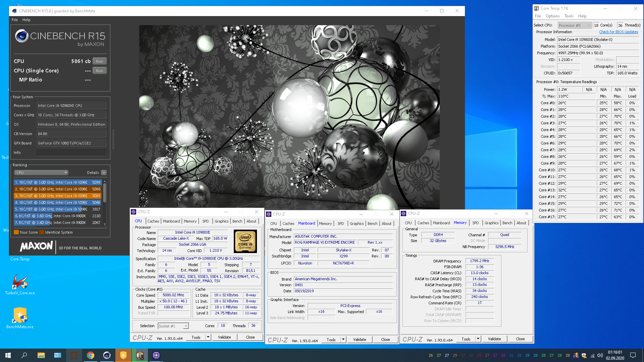Run the CPU Single Core benchmark
This screenshot has width=644, height=362.
tap(99, 71)
